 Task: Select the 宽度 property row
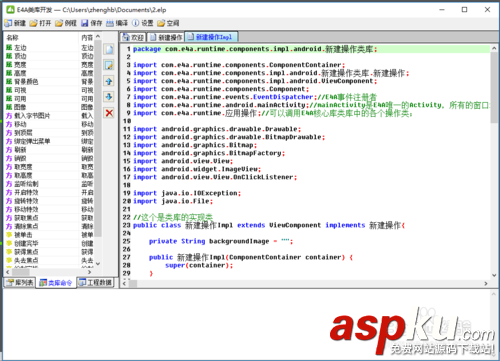click(x=49, y=65)
